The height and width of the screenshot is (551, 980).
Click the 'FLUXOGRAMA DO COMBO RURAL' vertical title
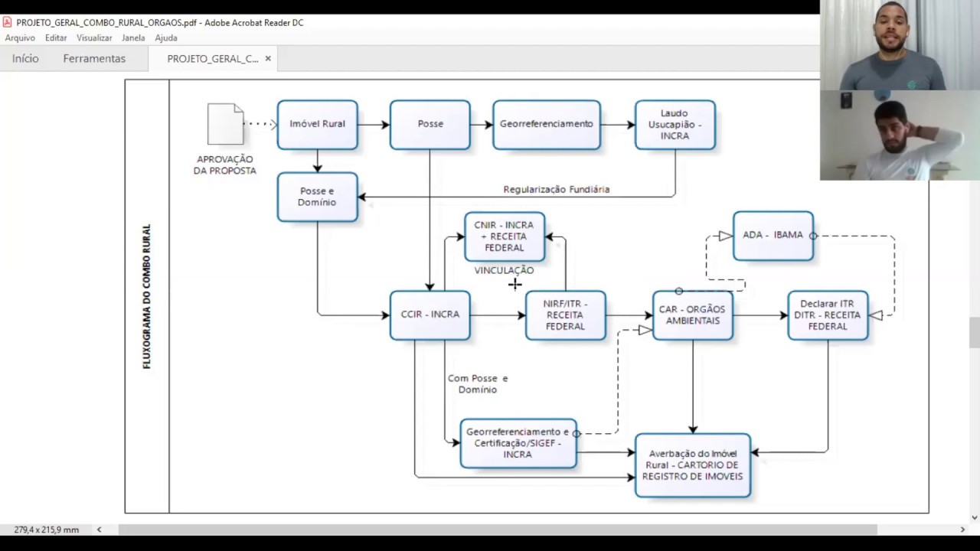147,297
